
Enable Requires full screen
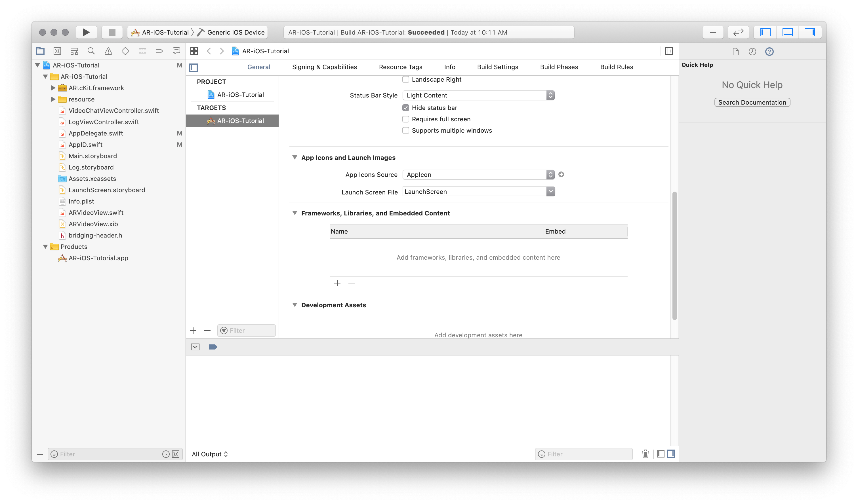tap(405, 119)
